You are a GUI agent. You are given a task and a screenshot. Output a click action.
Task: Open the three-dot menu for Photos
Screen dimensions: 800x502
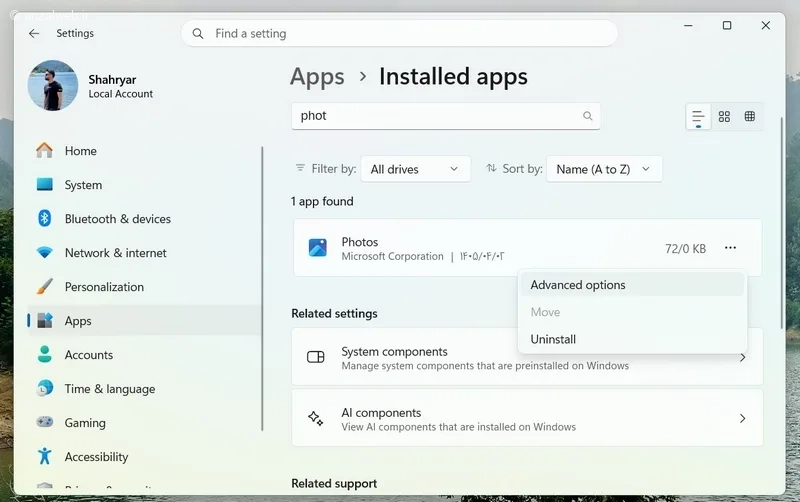(x=730, y=248)
